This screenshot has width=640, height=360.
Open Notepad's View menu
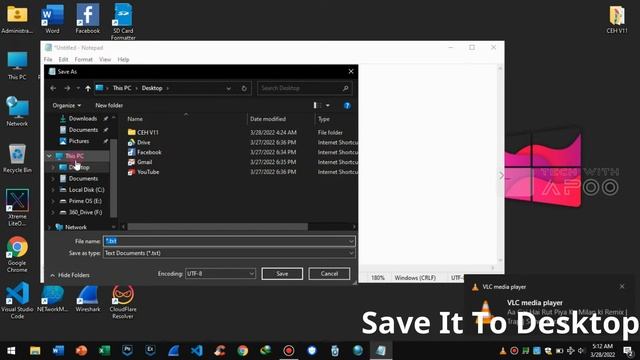[105, 60]
